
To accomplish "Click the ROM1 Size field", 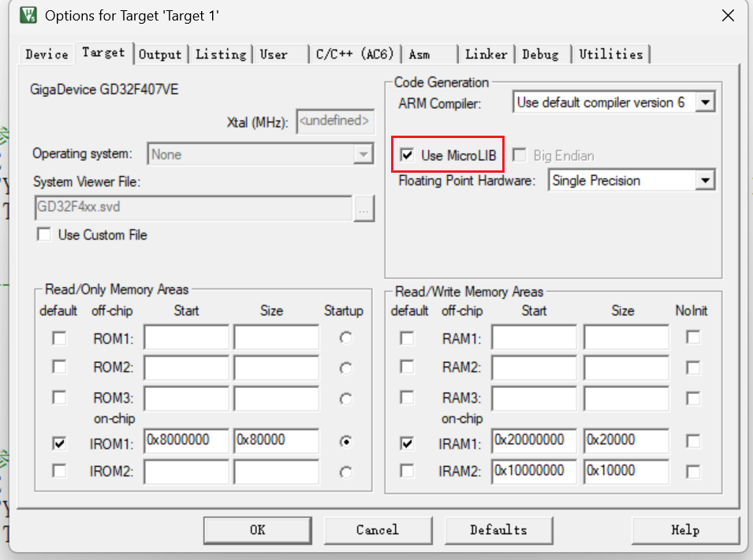I will 276,337.
